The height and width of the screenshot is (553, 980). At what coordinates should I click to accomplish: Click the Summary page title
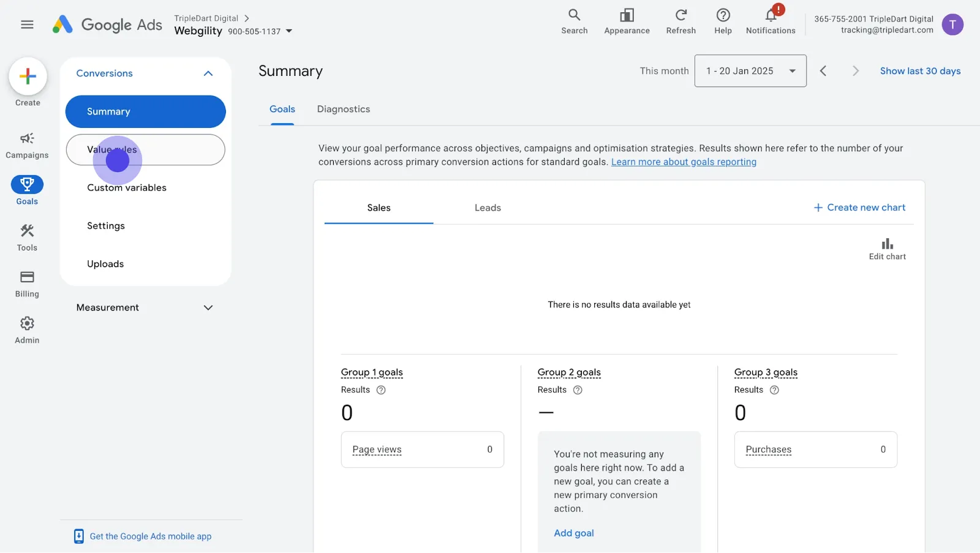point(290,71)
